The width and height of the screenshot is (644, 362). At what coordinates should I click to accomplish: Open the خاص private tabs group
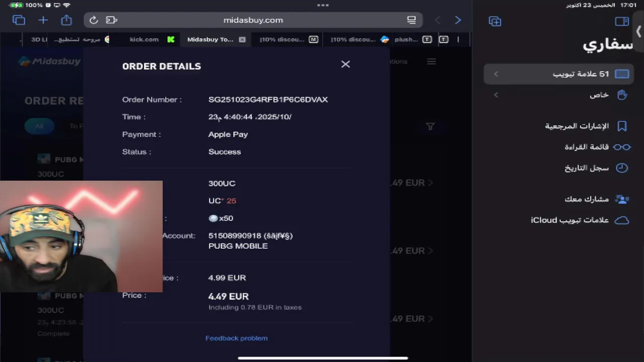pyautogui.click(x=558, y=95)
